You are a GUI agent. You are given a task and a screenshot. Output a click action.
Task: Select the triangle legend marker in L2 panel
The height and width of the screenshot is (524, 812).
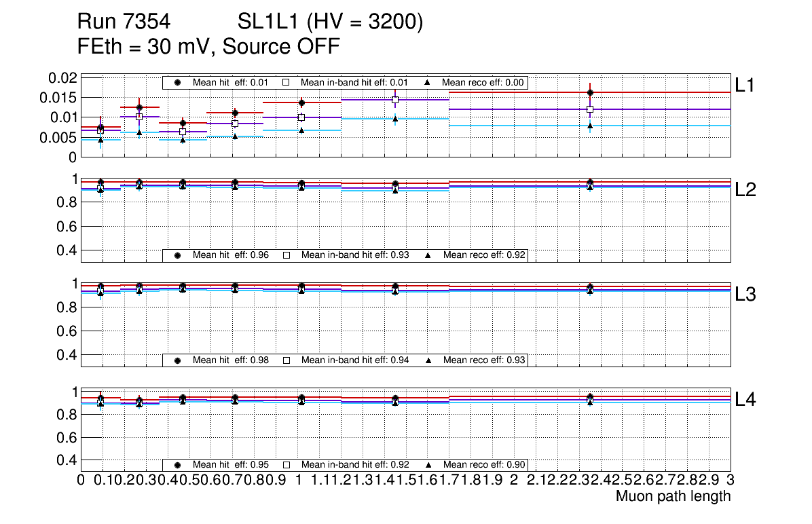(428, 255)
